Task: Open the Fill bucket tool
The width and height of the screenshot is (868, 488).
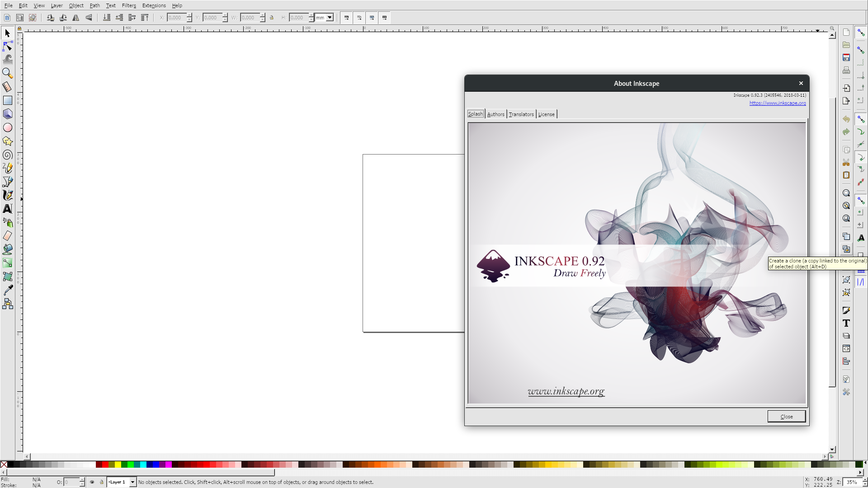Action: [7, 249]
